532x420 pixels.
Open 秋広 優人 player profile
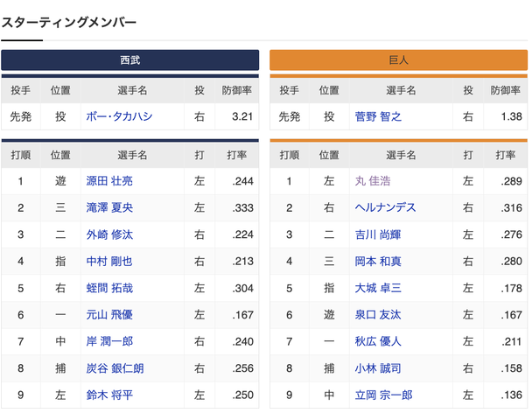click(378, 341)
